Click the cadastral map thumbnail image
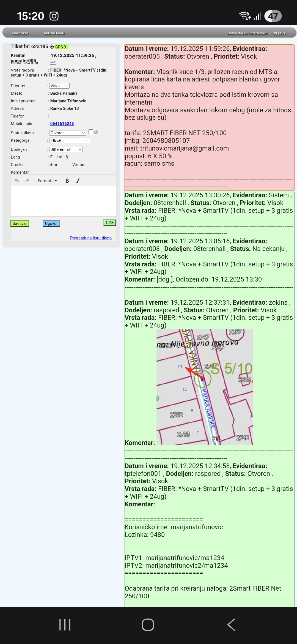297x644 pixels. [x=205, y=387]
